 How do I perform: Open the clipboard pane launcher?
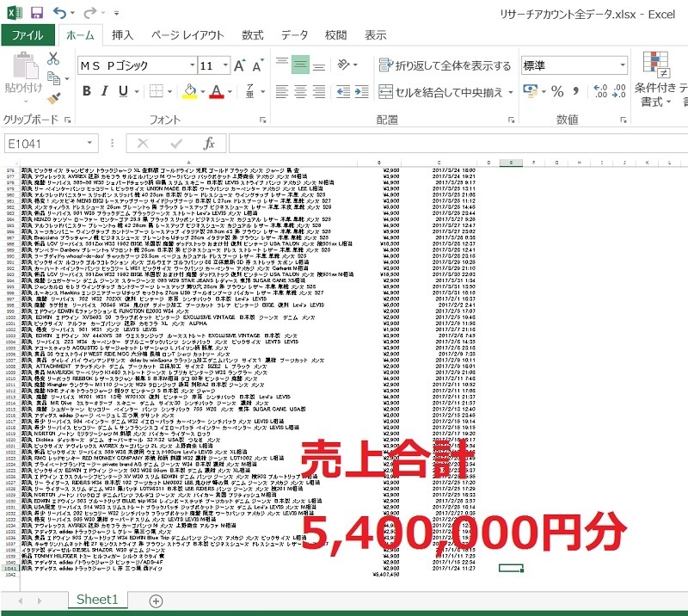coord(68,120)
